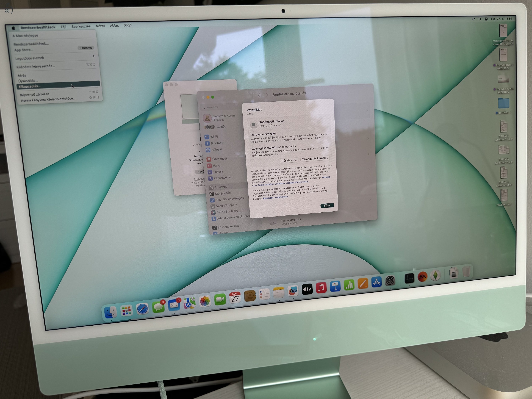Open Contacts from the Dock
The width and height of the screenshot is (532, 399).
click(x=250, y=296)
